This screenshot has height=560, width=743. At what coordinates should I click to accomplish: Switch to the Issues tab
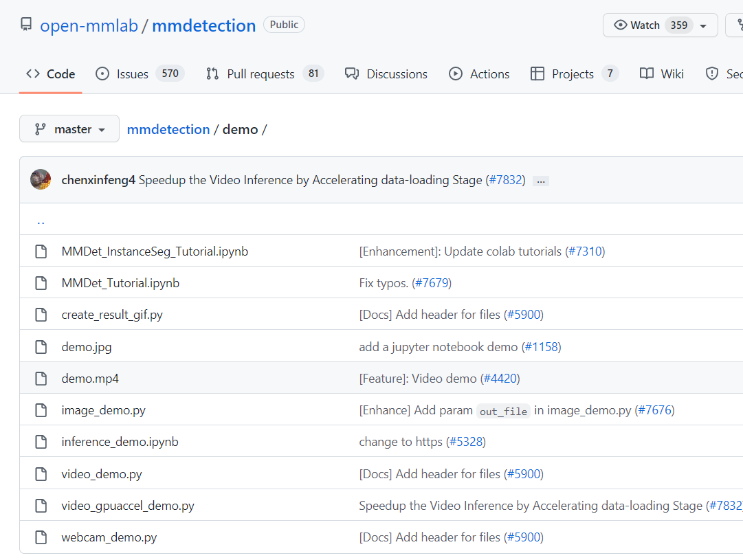(x=140, y=74)
